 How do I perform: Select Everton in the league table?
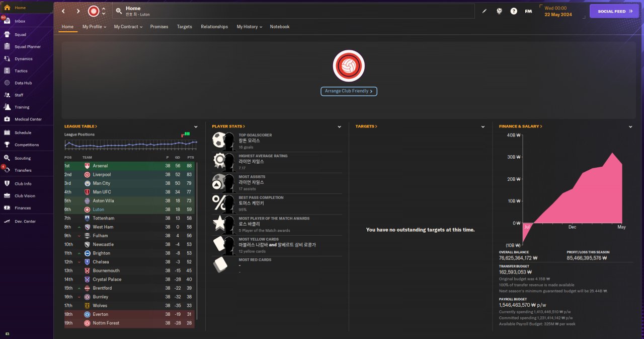click(x=130, y=314)
